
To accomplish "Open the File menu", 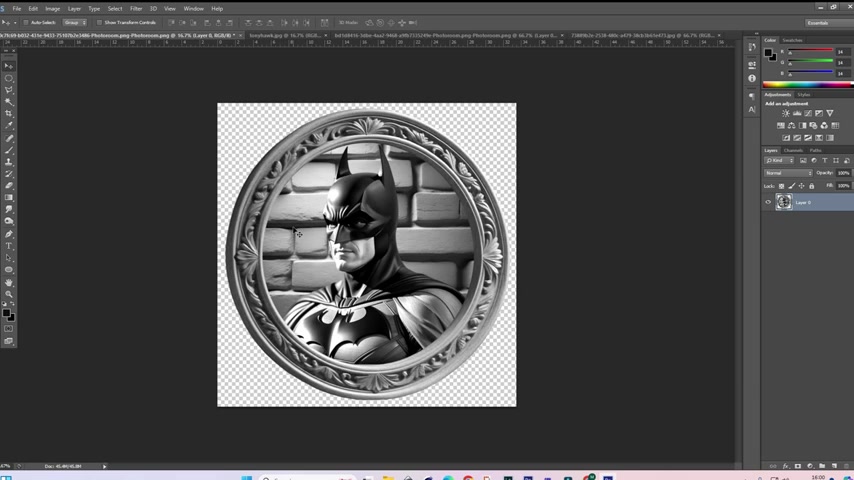I will [x=17, y=9].
